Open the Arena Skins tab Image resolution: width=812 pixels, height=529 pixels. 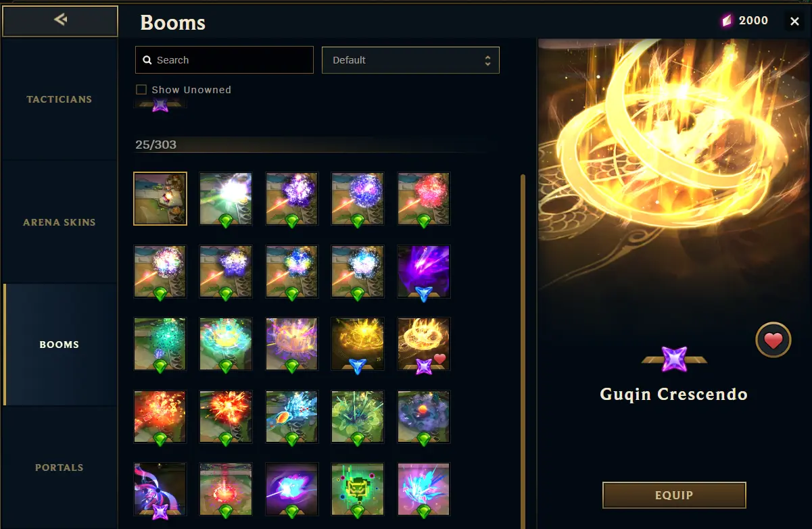click(x=59, y=222)
